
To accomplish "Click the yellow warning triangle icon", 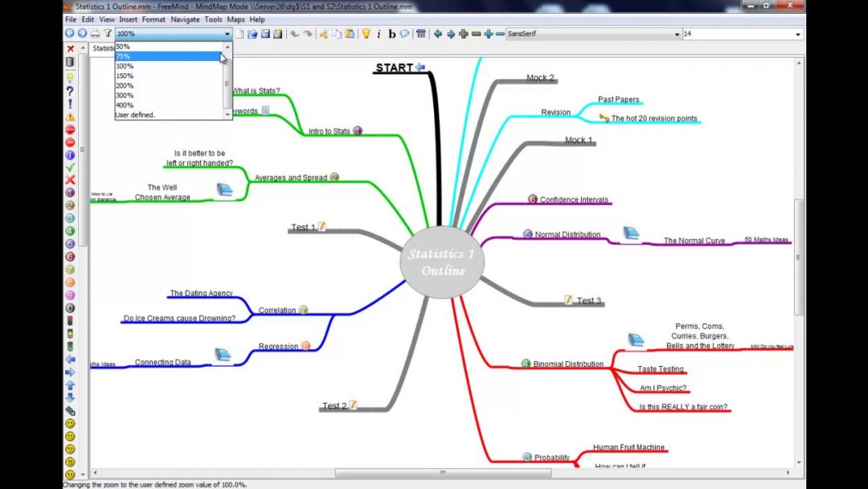I will (70, 117).
